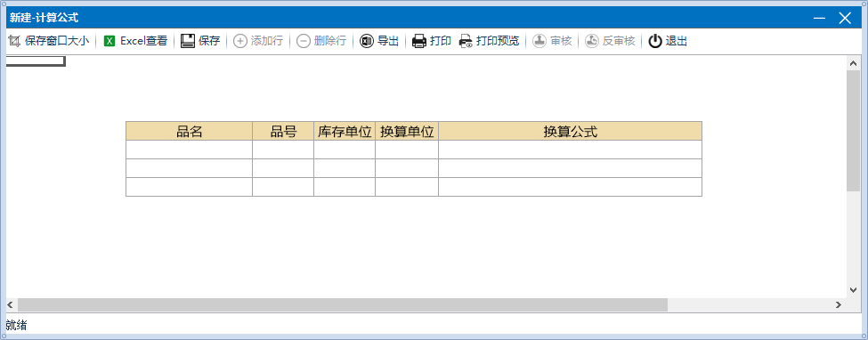Click the 导出 export icon
Screen dimensions: 868x340
(367, 41)
